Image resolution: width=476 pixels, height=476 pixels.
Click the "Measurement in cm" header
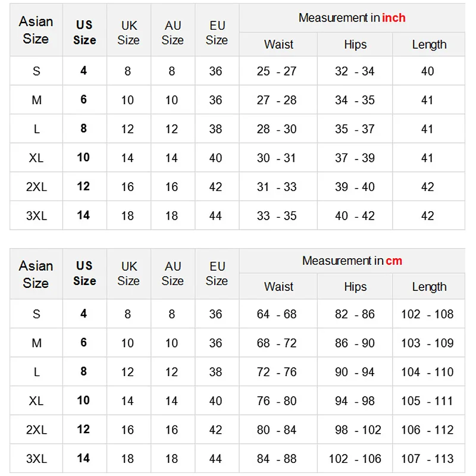coord(352,261)
